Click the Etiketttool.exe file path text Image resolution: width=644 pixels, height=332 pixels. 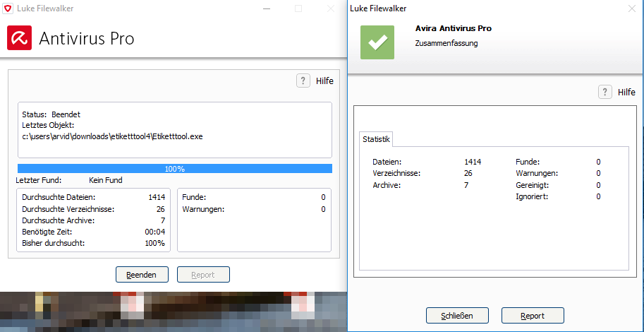tap(112, 136)
